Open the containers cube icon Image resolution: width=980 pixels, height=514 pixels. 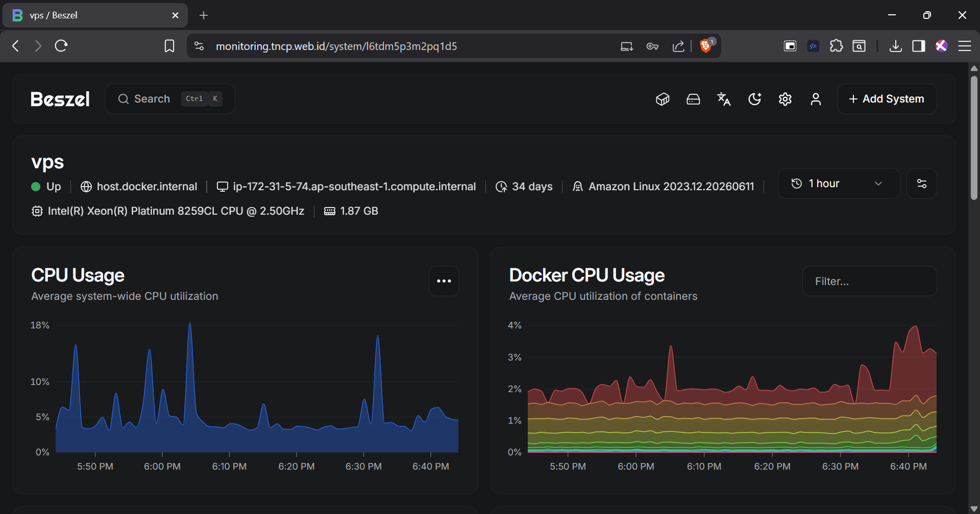tap(663, 99)
